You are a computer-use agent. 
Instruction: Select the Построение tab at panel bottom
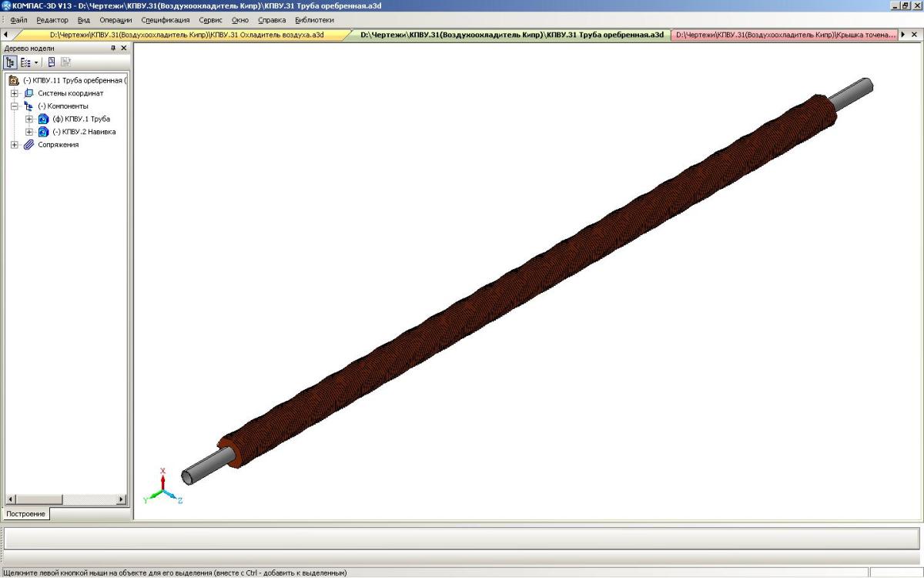[25, 513]
